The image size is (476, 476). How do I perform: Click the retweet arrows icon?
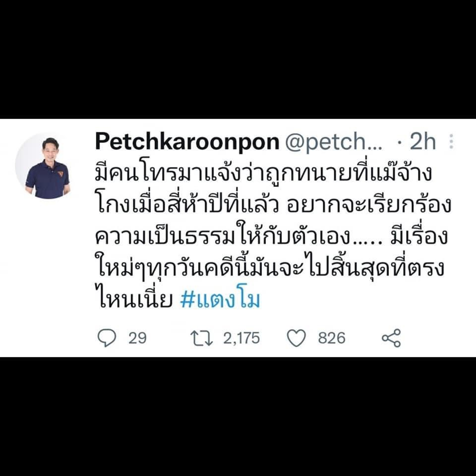coord(201,338)
